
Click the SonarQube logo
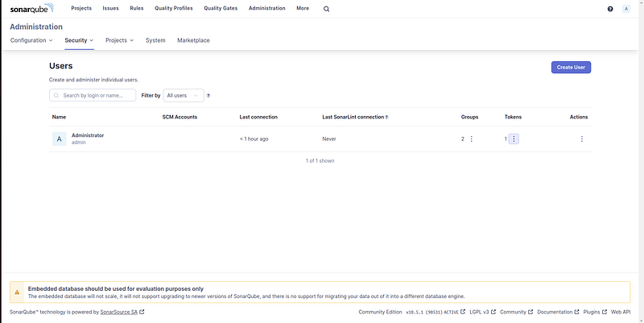(31, 8)
